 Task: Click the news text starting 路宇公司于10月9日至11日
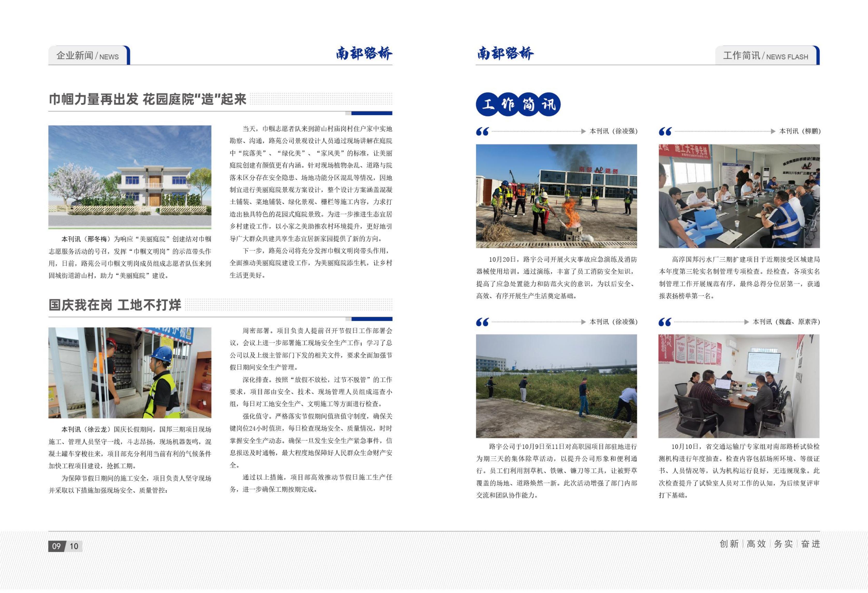[x=557, y=471]
